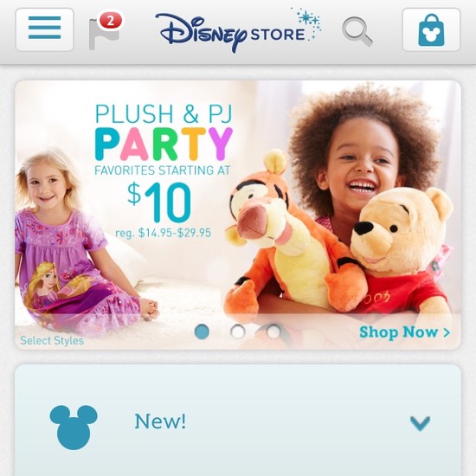
Task: Select the first carousel dot
Action: point(202,331)
